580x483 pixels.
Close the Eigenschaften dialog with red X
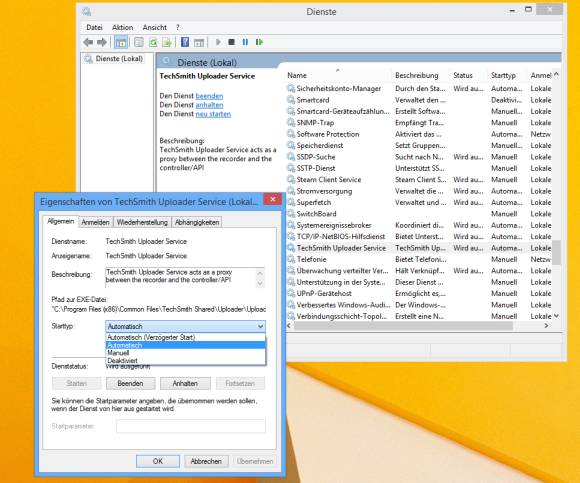pos(273,199)
